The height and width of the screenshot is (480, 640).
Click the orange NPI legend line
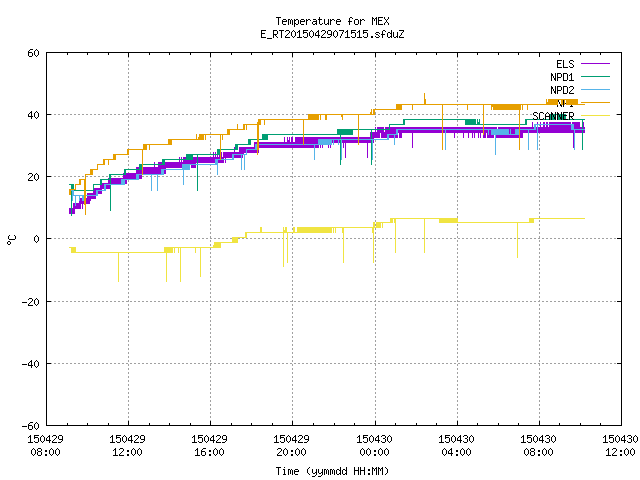(x=595, y=102)
